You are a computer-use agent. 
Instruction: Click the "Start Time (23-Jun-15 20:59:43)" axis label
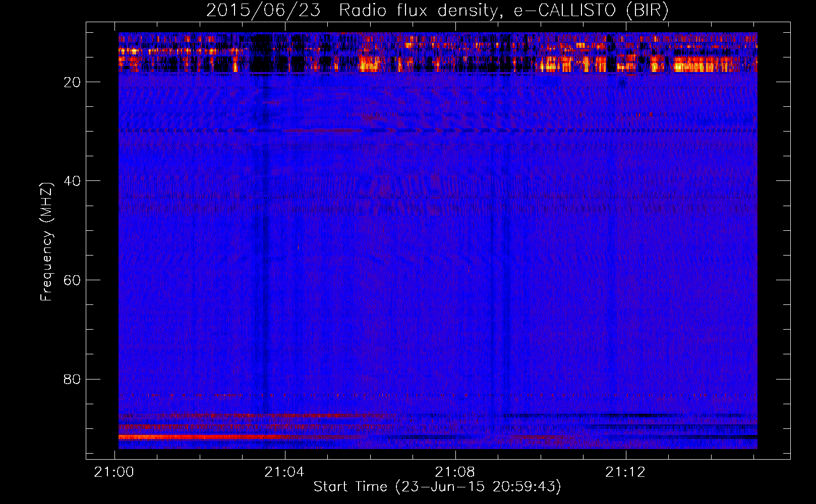437,487
